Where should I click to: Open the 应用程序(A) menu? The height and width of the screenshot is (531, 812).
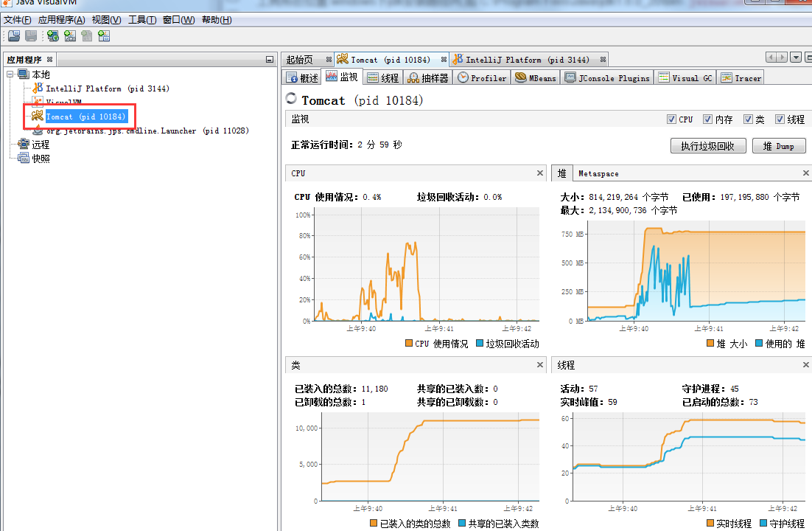pos(62,20)
